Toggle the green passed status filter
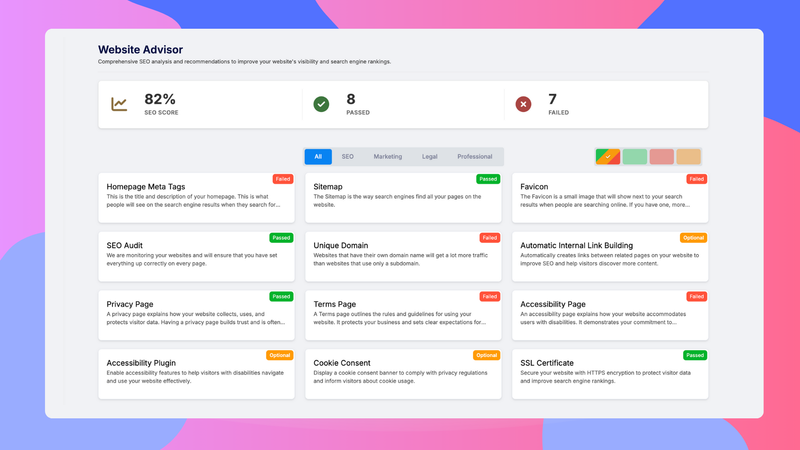This screenshot has height=450, width=800. tap(634, 156)
